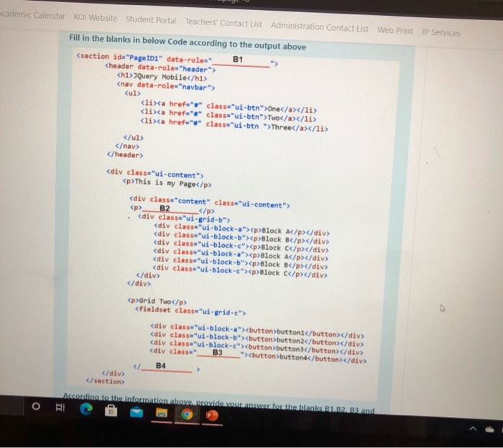Click the OneDrive cloud tray icon
503x448 pixels.
point(489,430)
